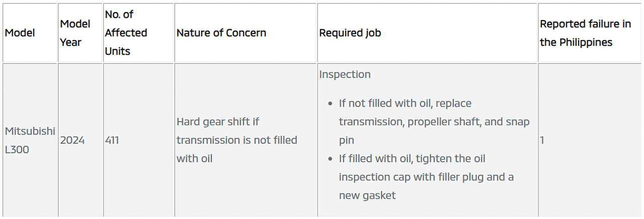Click the Mitsubishi L300 model cell
This screenshot has width=644, height=219.
30,140
